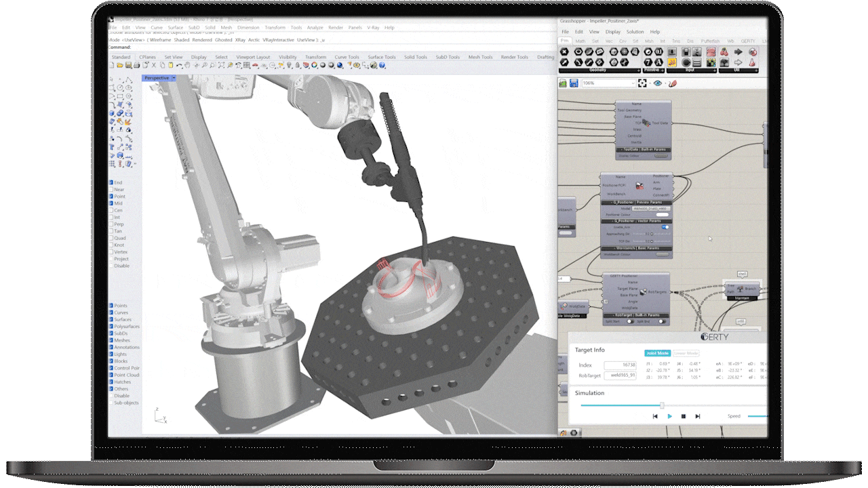Save the Grasshopper document with disk icon
This screenshot has height=488, width=868.
pos(574,83)
